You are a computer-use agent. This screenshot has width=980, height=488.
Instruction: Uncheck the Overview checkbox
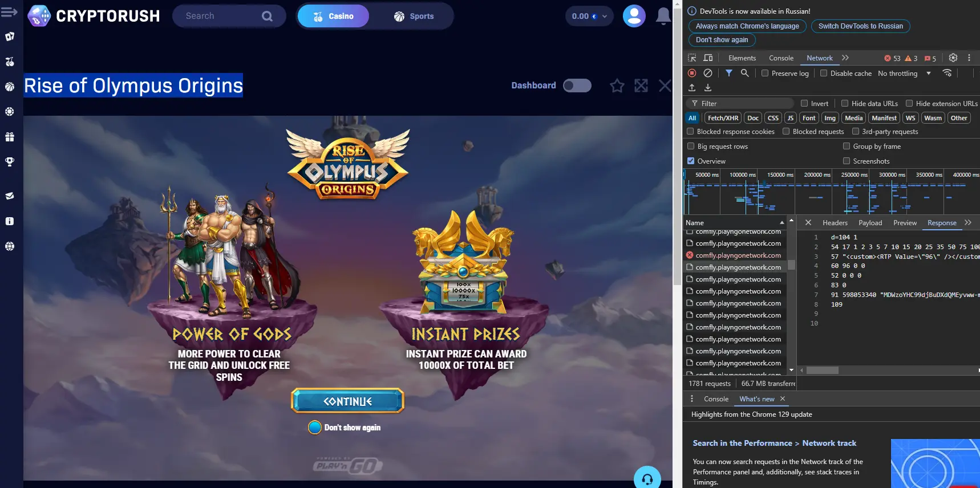[x=691, y=161]
